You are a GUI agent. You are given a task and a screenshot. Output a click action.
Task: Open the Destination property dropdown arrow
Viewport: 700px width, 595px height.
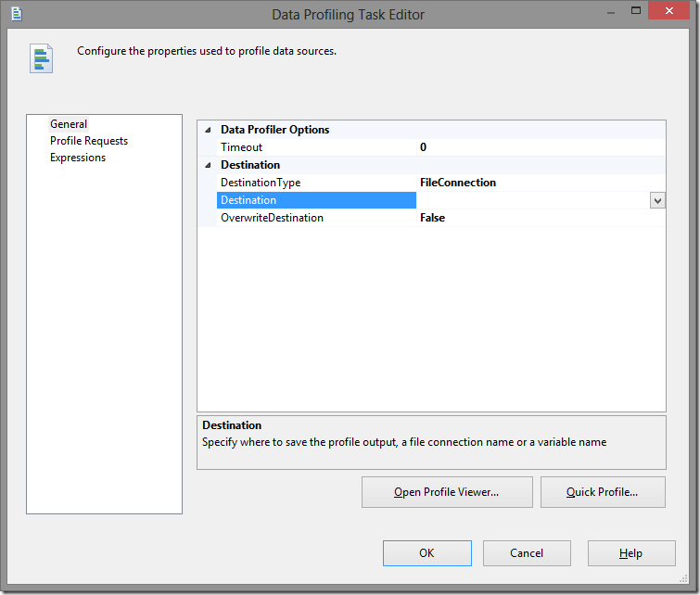tap(657, 200)
